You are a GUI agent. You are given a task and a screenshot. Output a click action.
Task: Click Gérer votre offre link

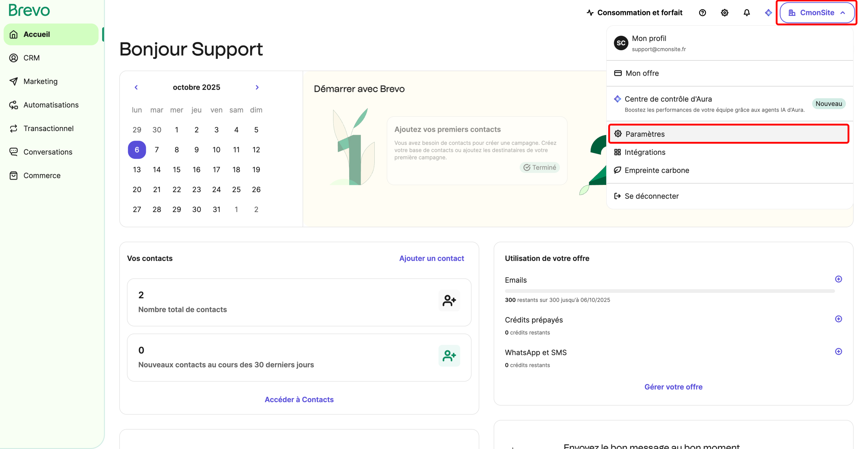[x=673, y=387]
